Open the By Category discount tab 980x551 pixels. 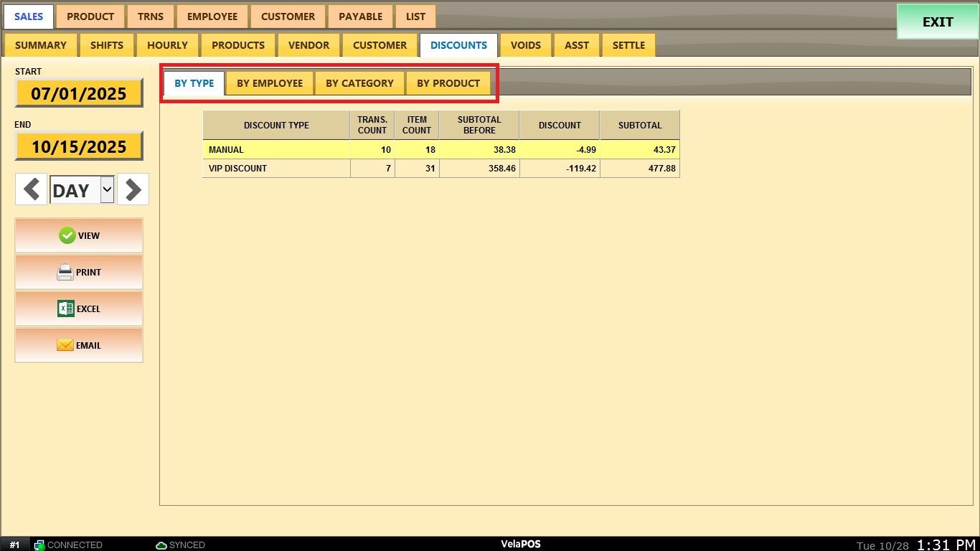[x=359, y=83]
